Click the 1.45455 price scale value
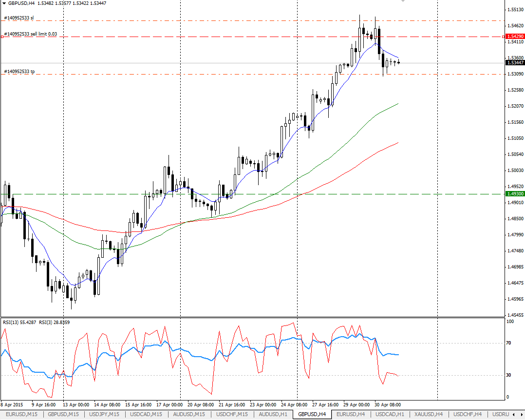This screenshot has width=525, height=420. click(515, 315)
